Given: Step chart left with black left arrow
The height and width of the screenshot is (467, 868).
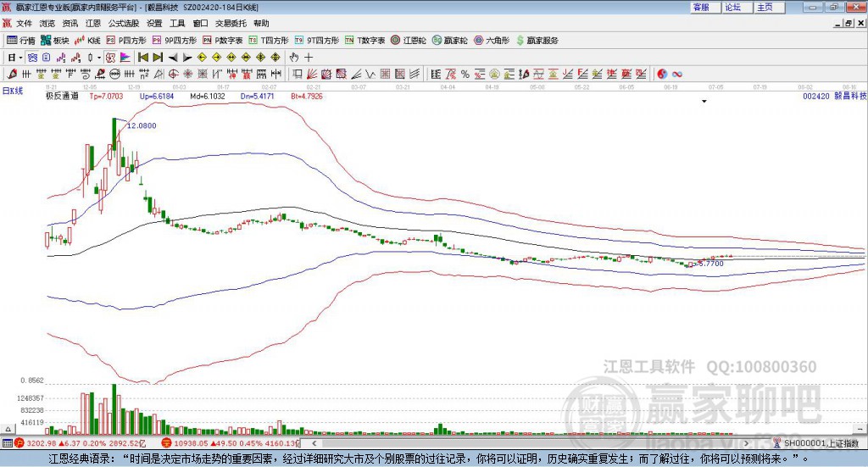Looking at the screenshot, I should pyautogui.click(x=173, y=58).
